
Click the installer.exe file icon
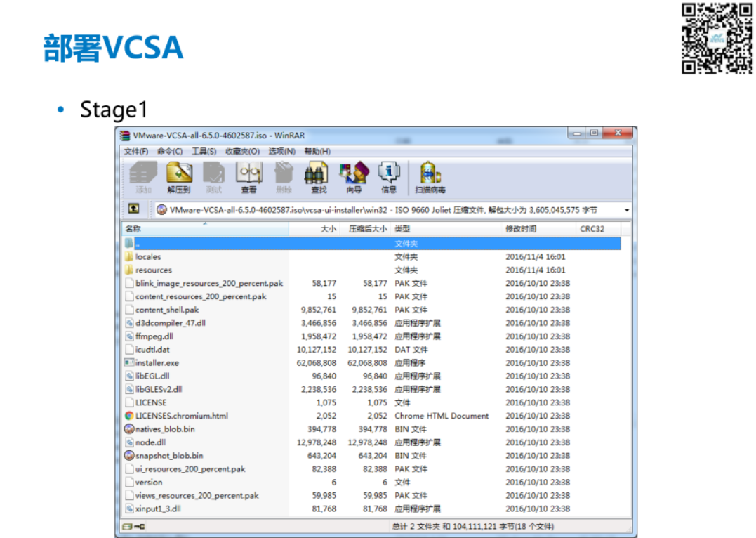tap(129, 362)
